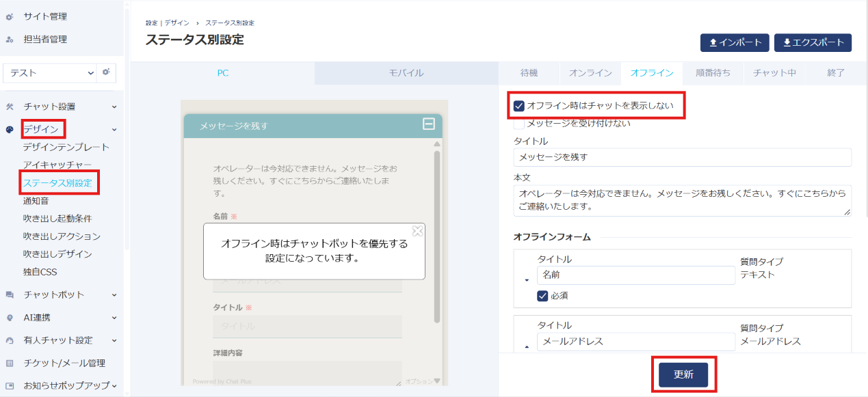Click the チャットボット chat icon
This screenshot has height=397, width=868.
(10, 295)
